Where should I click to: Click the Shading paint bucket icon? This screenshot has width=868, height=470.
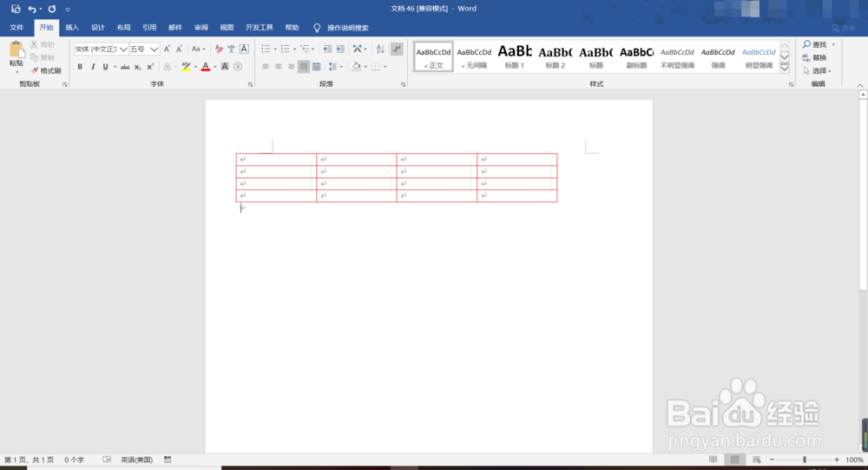(357, 67)
